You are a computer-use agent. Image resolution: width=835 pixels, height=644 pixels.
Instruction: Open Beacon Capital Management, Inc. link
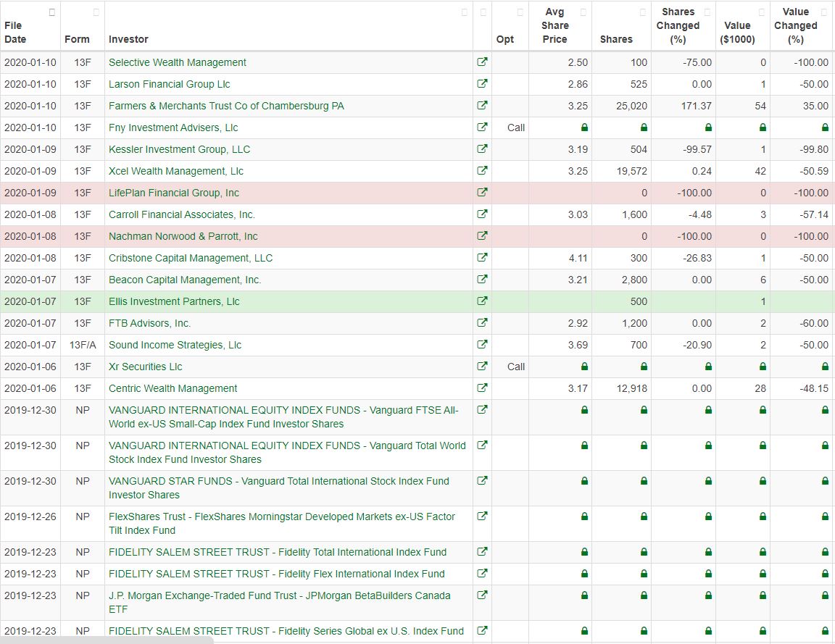point(185,280)
